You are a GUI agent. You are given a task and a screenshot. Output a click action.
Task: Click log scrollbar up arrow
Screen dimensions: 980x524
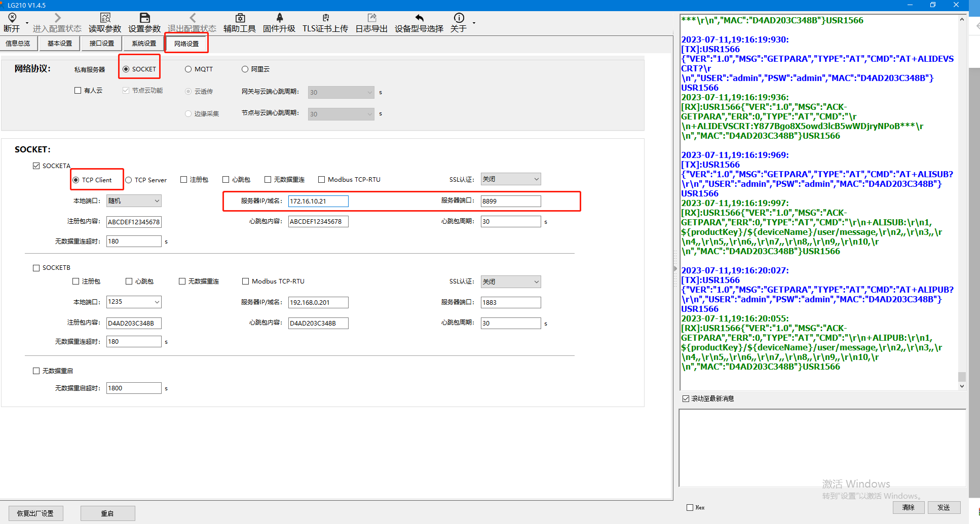(962, 20)
